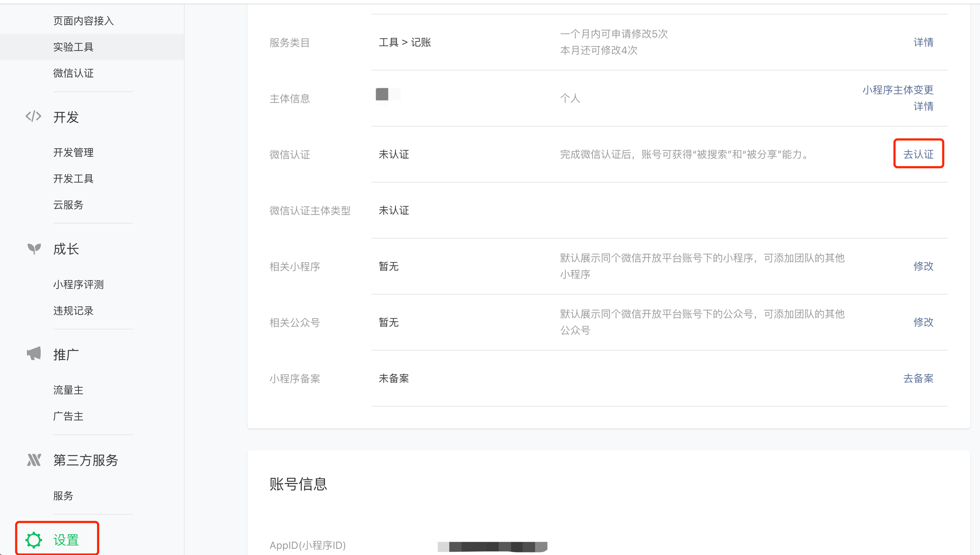This screenshot has width=980, height=555.
Task: Open 小程序评测 page
Action: [x=78, y=284]
